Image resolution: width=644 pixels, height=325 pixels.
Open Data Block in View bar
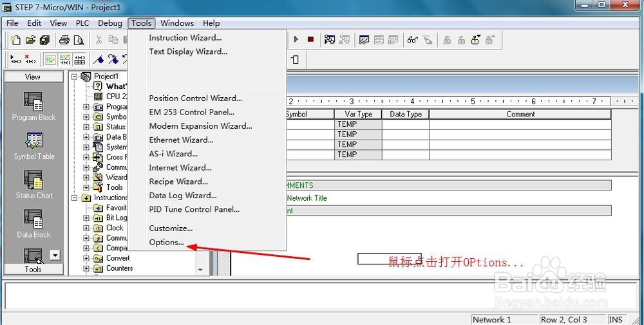coord(33,224)
